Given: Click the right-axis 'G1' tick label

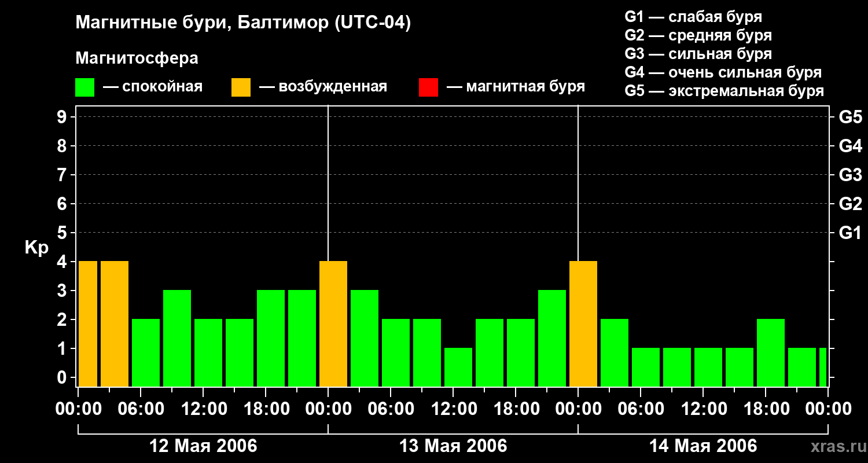Looking at the screenshot, I should (x=850, y=233).
